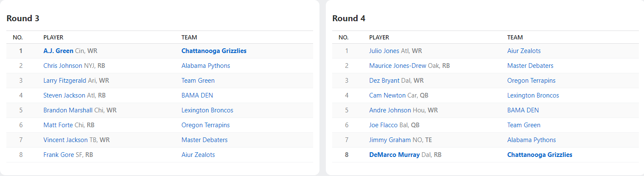
Task: Click Aiur Zealots team in Round 4
Action: [x=524, y=51]
